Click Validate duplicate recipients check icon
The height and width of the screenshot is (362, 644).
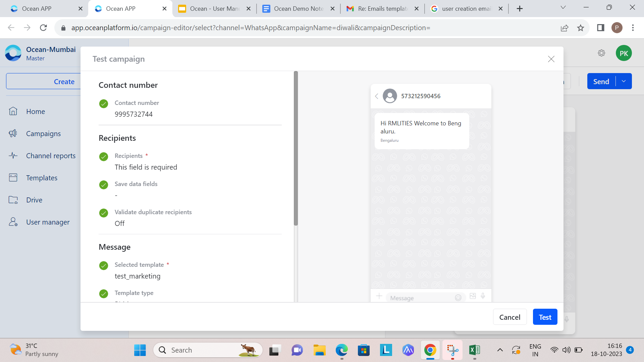coord(104,213)
